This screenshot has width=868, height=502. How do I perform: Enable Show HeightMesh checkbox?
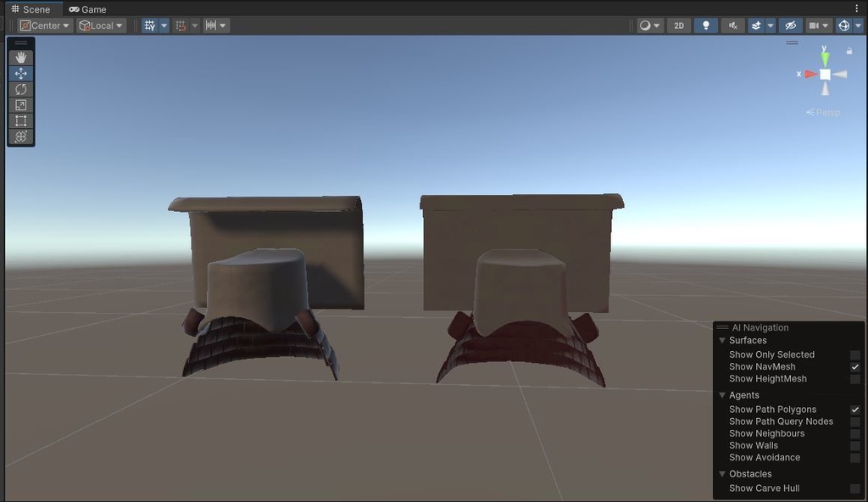click(x=855, y=379)
